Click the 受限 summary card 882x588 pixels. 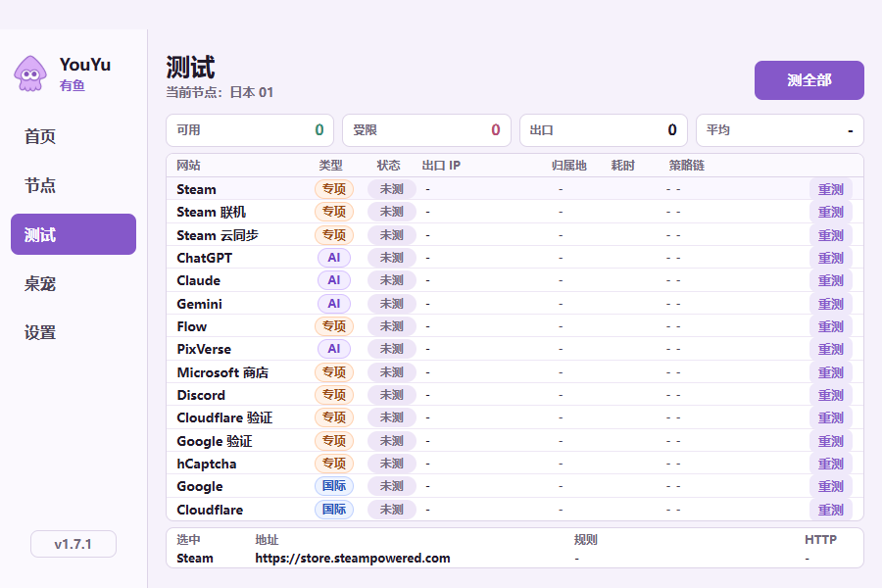click(x=426, y=130)
